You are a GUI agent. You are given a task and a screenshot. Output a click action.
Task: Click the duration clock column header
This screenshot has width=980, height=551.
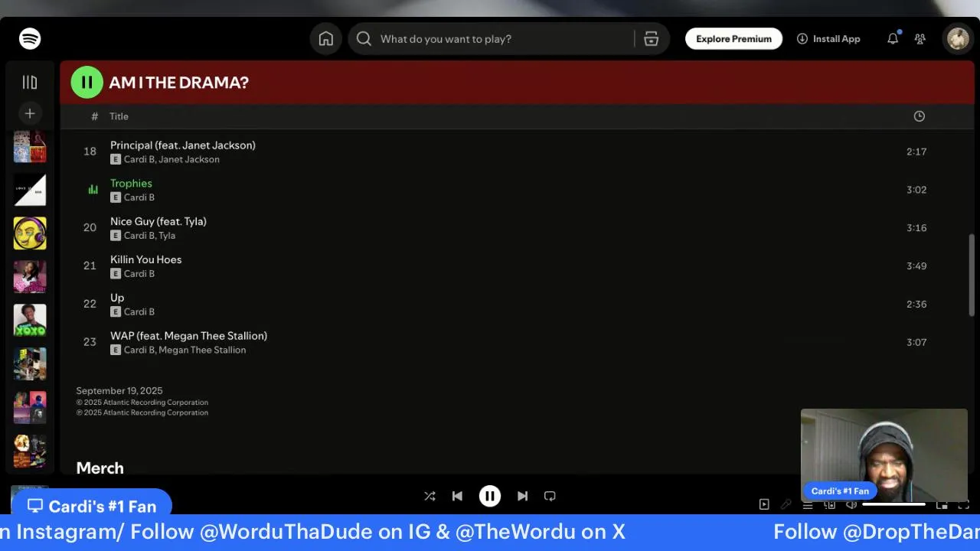(x=920, y=116)
